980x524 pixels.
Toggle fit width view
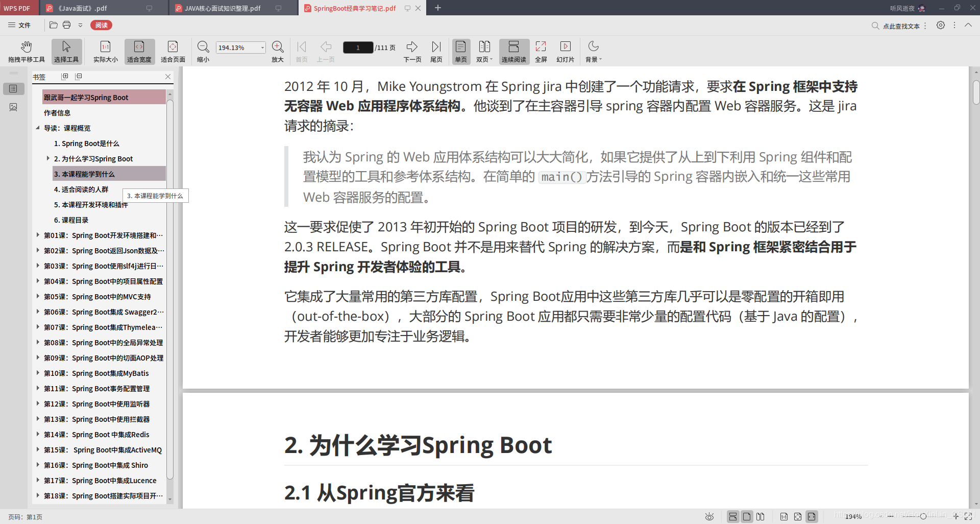[139, 52]
